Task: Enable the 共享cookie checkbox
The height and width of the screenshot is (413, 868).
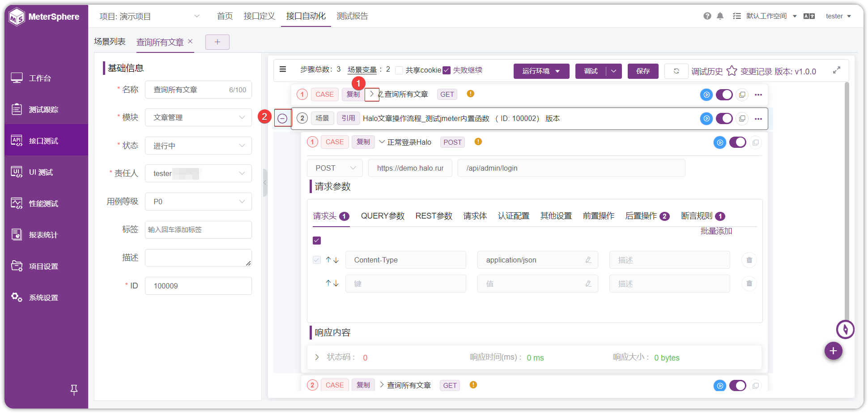Action: point(399,70)
